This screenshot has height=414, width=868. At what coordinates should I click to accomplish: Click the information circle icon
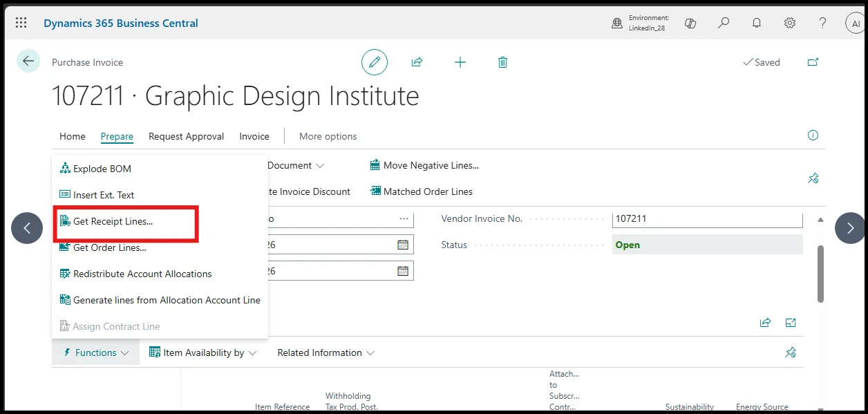pyautogui.click(x=813, y=135)
